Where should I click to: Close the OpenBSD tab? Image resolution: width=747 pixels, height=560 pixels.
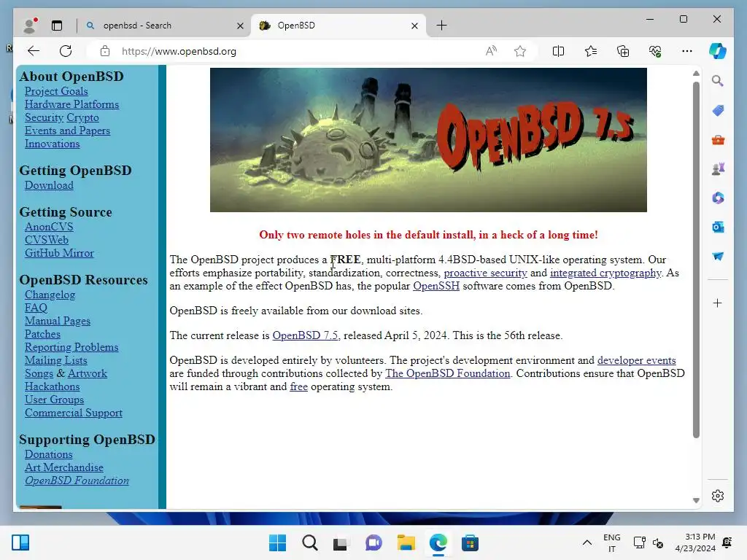tap(414, 26)
